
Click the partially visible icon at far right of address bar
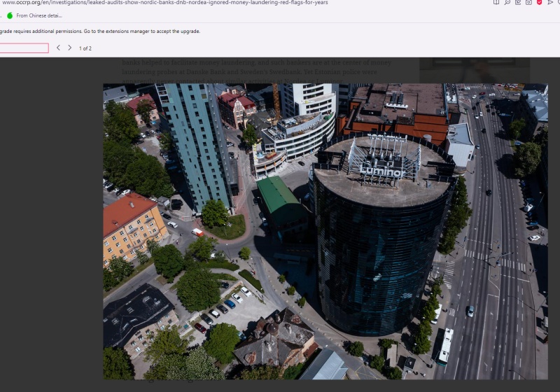[x=558, y=3]
